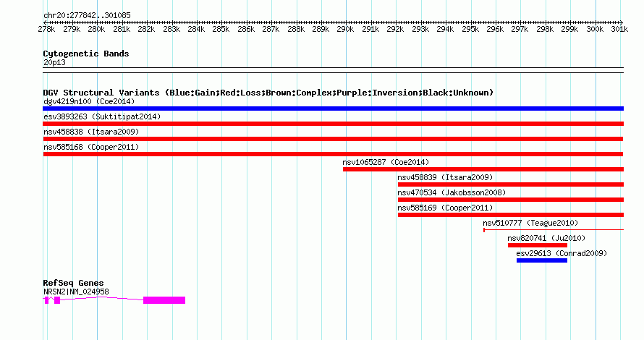Click the nsv470534 red loss bar
The height and width of the screenshot is (340, 644).
tap(511, 200)
